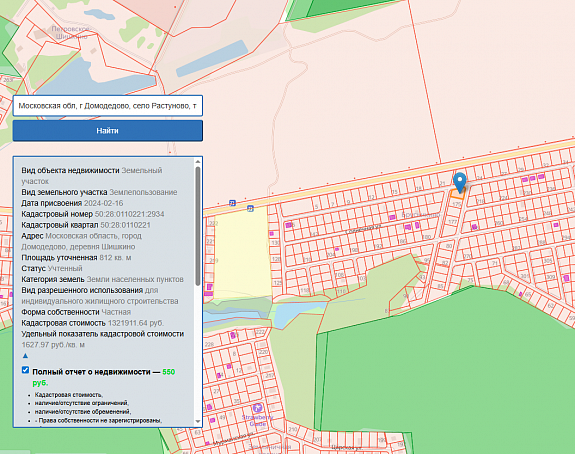
Task: Click the info panel scrollbar thumb
Action: click(x=198, y=226)
